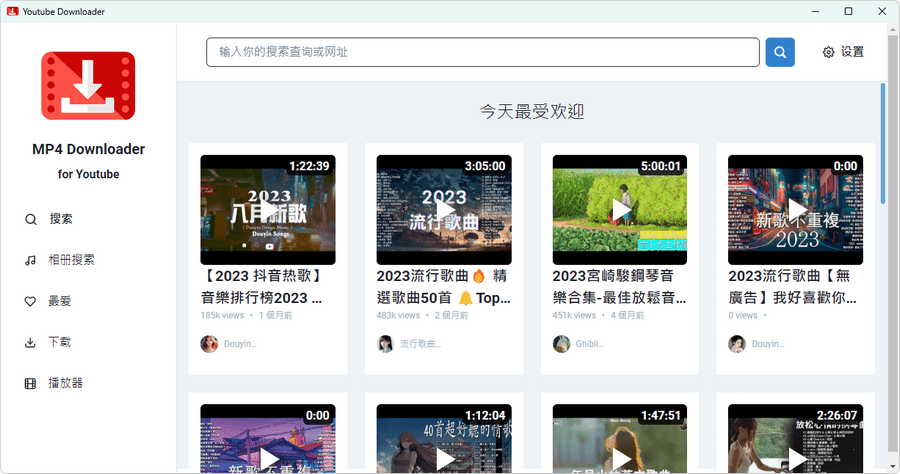This screenshot has height=474, width=900.
Task: Open title 2023流行歌曲 精選歌曲50首
Action: tap(444, 287)
